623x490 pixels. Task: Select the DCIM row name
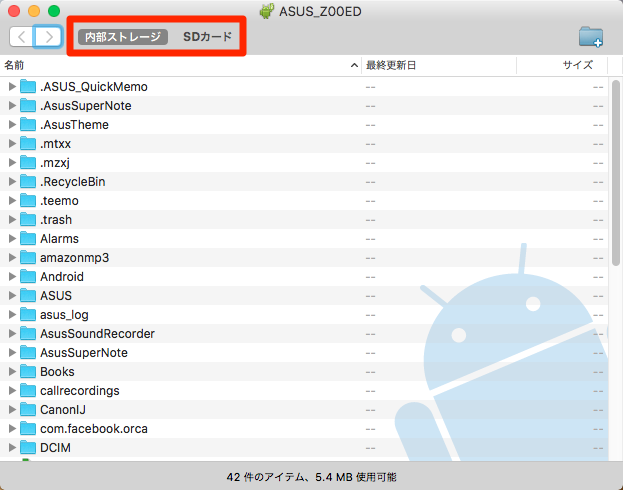click(x=55, y=448)
